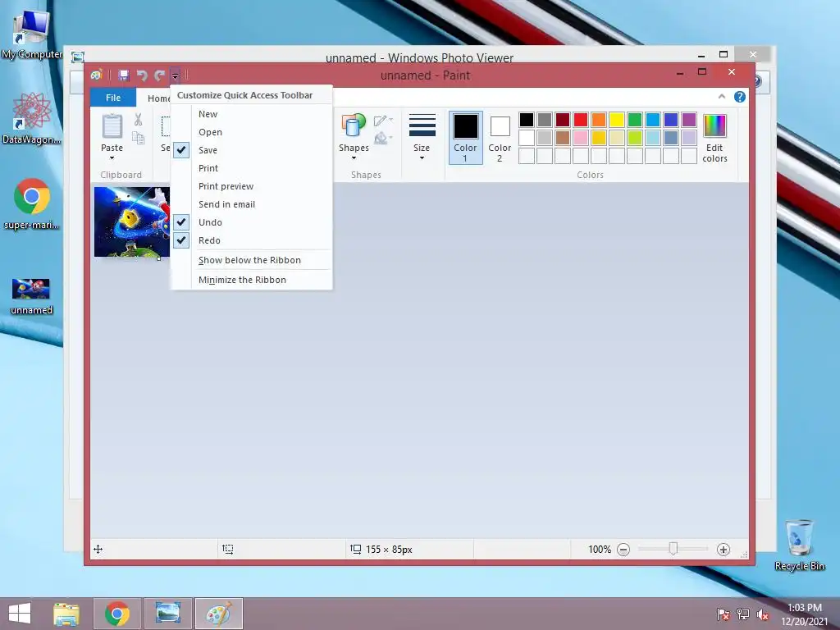
Task: Click the Undo arrow in Paint's title bar
Action: point(142,75)
